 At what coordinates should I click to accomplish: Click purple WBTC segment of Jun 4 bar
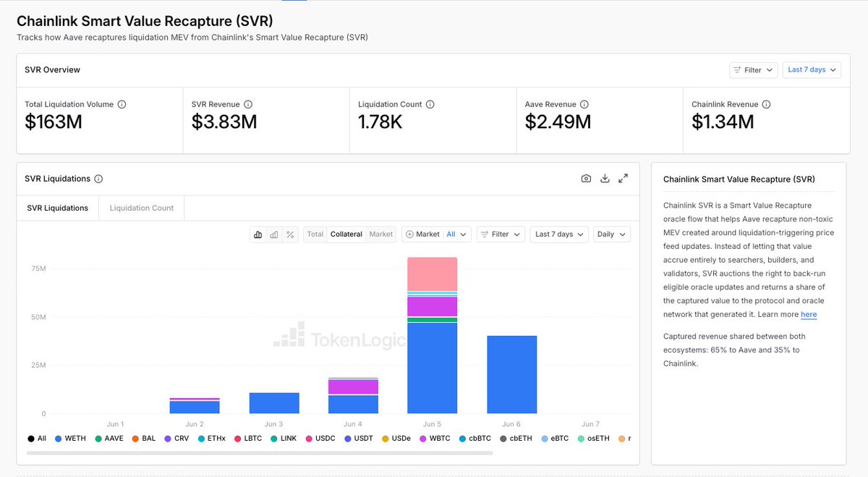click(354, 387)
